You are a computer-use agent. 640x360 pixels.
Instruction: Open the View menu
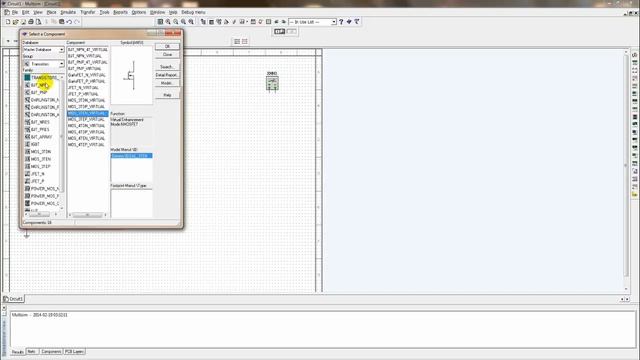tap(38, 13)
